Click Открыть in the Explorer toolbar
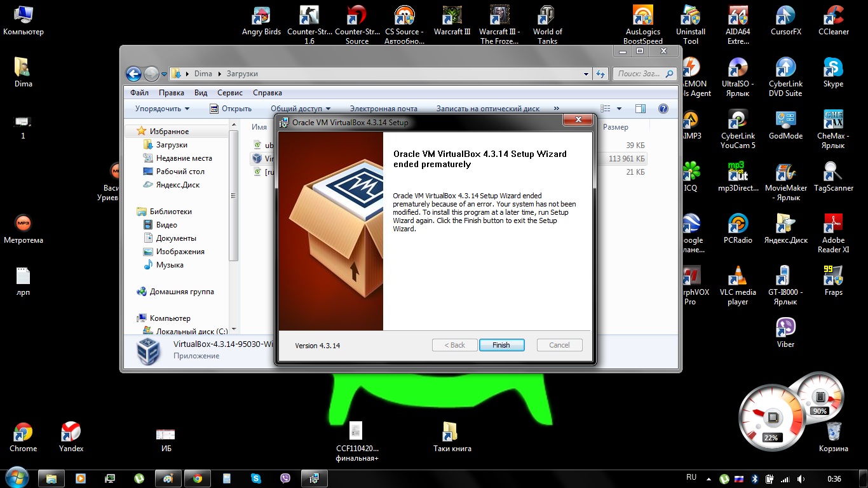 [x=231, y=109]
